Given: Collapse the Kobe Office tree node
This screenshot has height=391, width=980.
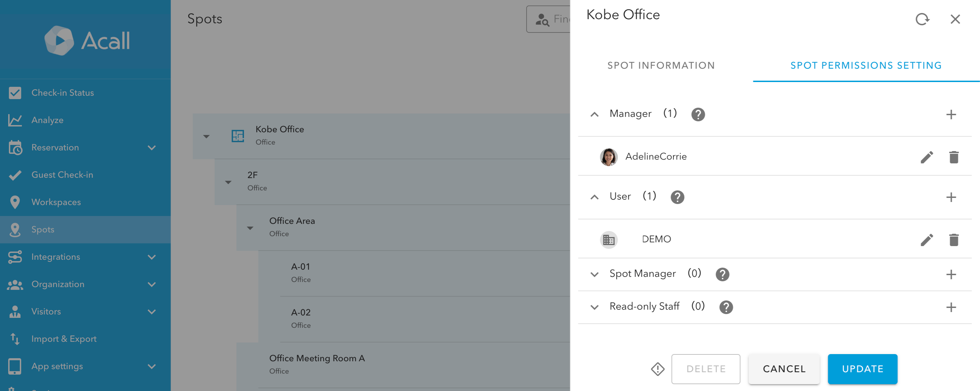Looking at the screenshot, I should pos(206,137).
